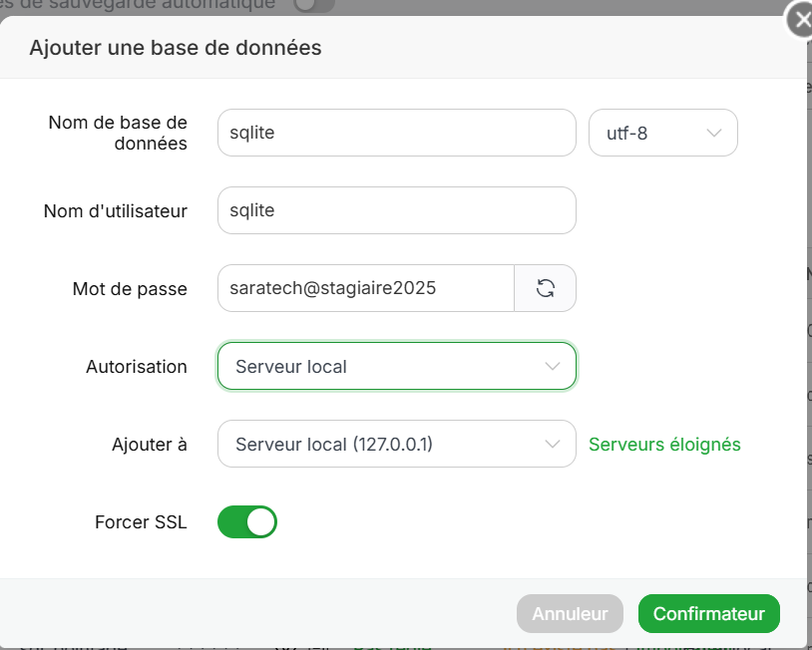Click the Nom d'utilisateur field showing sqlite
This screenshot has height=650, width=812.
pyautogui.click(x=396, y=210)
